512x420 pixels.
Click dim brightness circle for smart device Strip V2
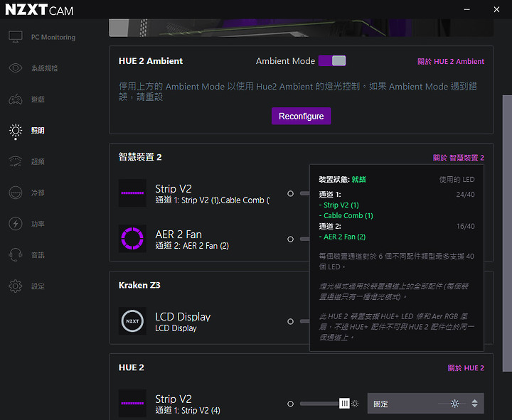click(290, 193)
